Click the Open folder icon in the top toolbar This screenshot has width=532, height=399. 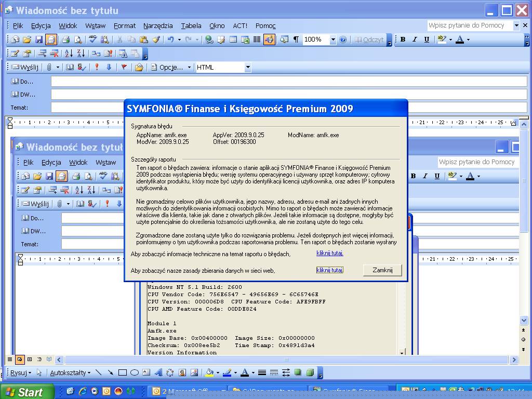coord(27,39)
